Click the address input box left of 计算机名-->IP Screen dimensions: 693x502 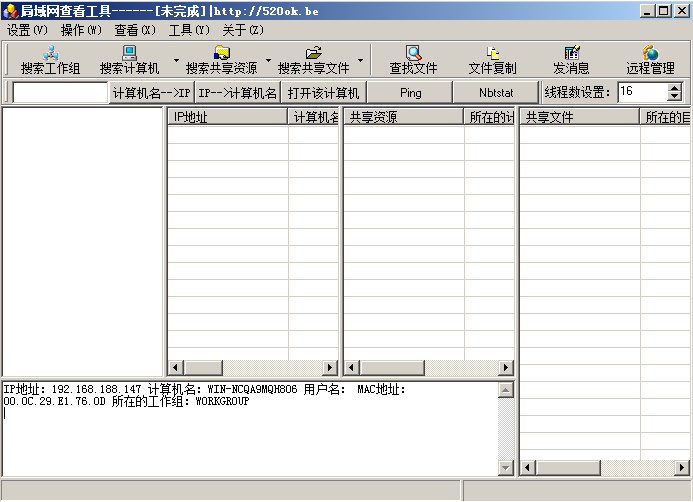coord(60,93)
